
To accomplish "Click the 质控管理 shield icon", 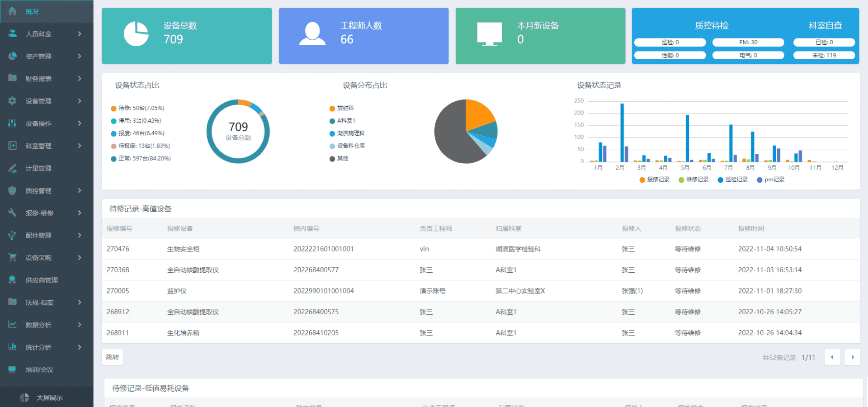I will [x=12, y=190].
